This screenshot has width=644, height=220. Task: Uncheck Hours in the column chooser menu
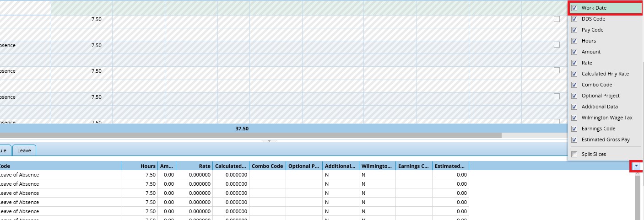[x=574, y=41]
